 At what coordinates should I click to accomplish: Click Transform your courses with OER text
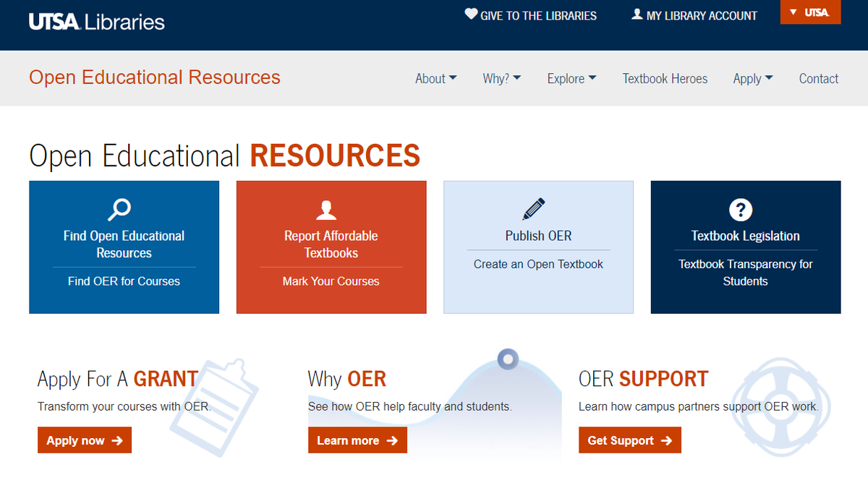pos(124,406)
